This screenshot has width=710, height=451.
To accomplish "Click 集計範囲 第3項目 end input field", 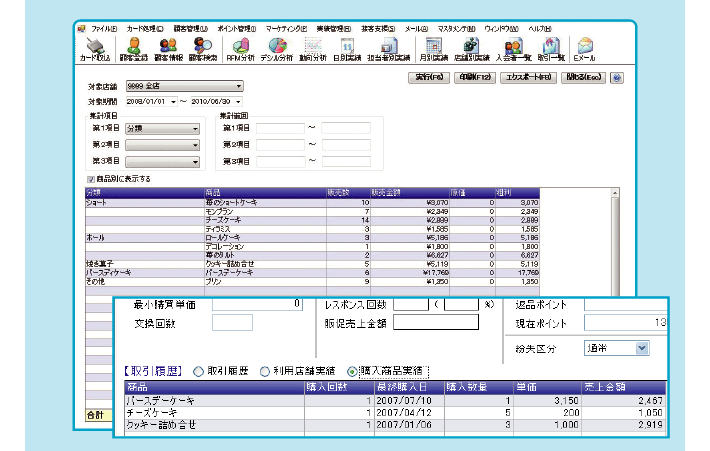I will 346,161.
